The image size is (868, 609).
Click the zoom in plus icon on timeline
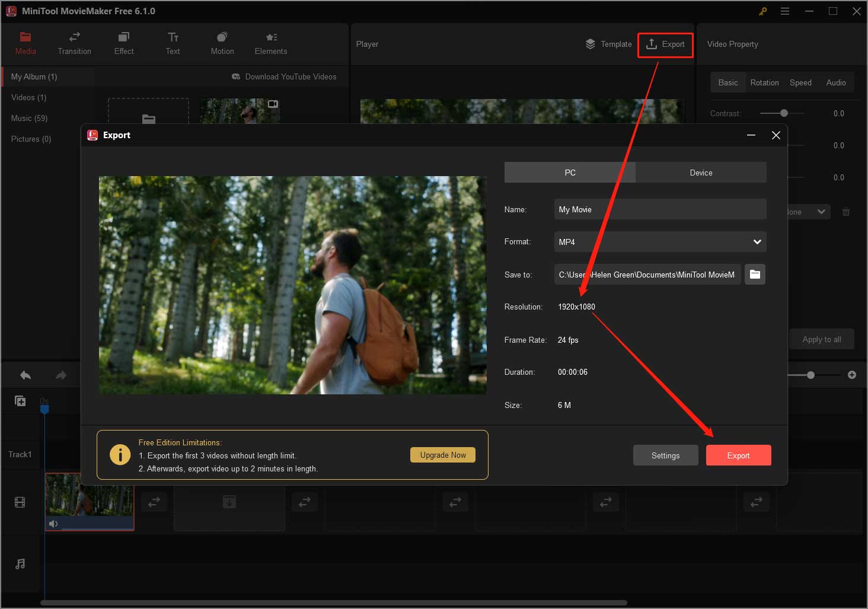click(852, 375)
